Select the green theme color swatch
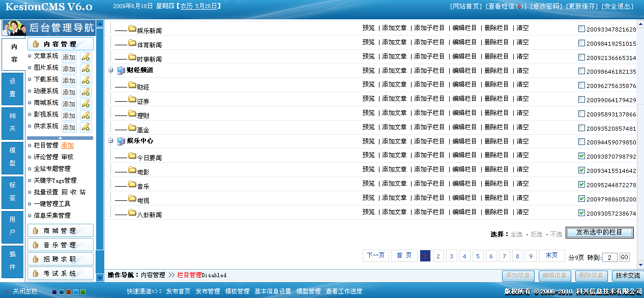644x298 pixels. [83, 292]
